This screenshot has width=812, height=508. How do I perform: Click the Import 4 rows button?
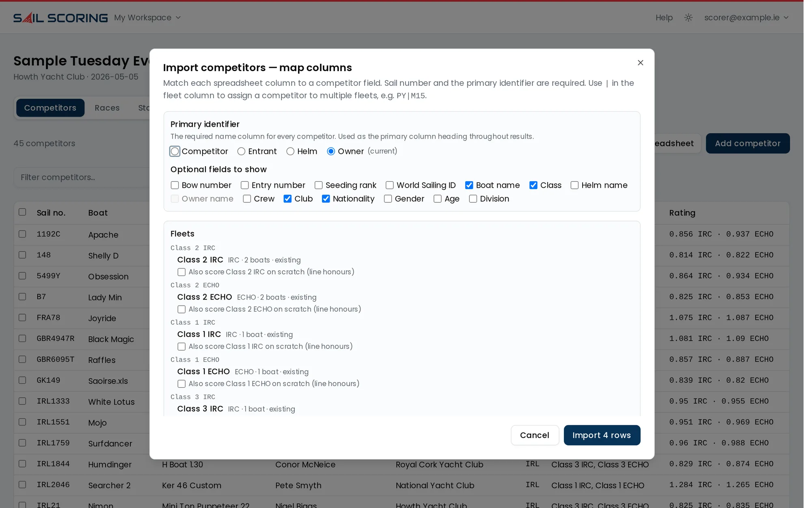[x=602, y=435]
